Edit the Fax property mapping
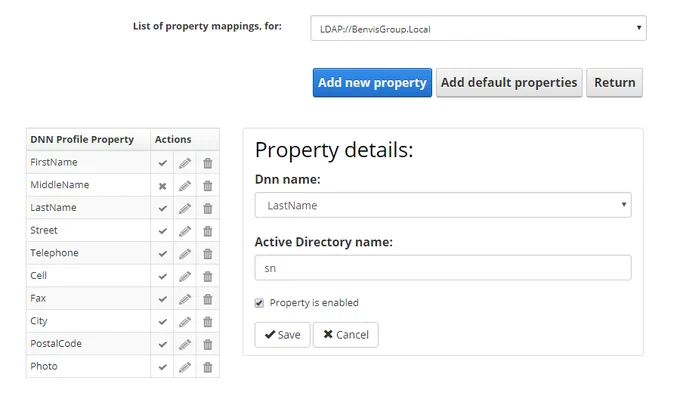Screen dimensions: 680x393 pos(185,299)
